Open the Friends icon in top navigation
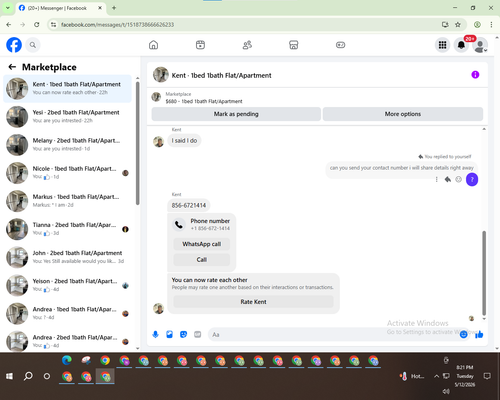Image resolution: width=500 pixels, height=400 pixels. 247,45
